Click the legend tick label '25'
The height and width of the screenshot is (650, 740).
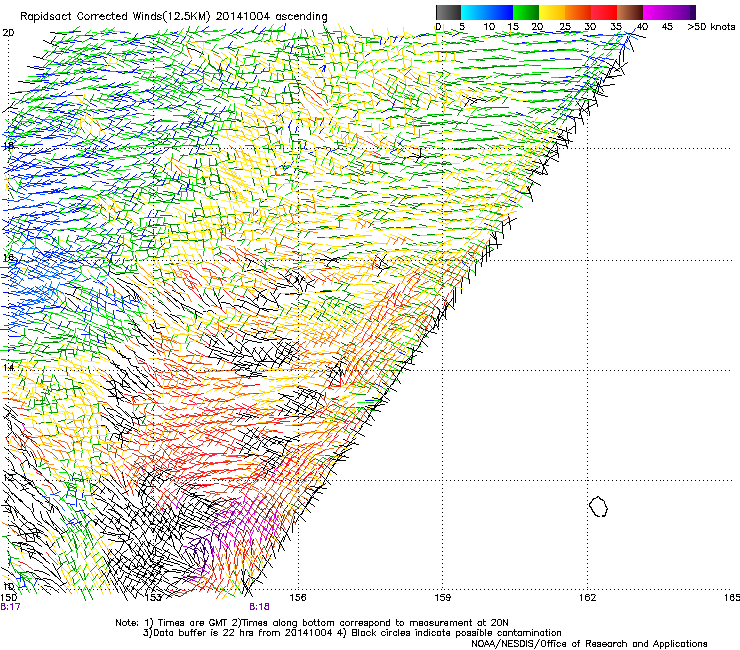(565, 27)
